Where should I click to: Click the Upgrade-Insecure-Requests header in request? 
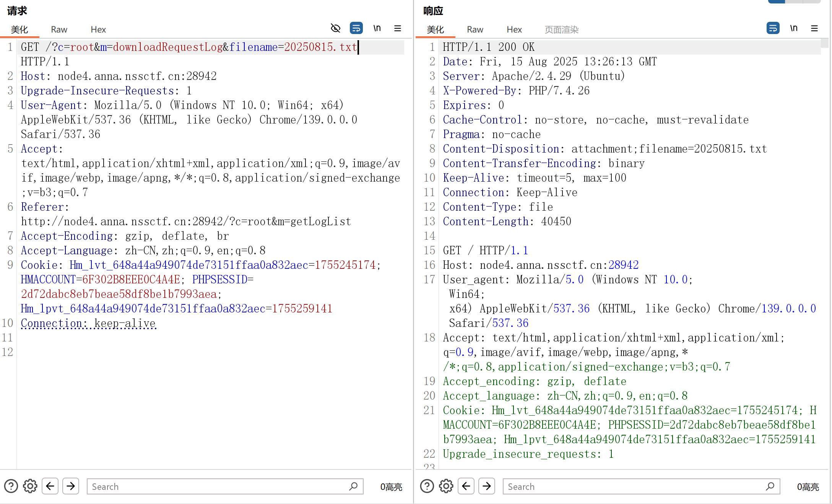(x=106, y=91)
